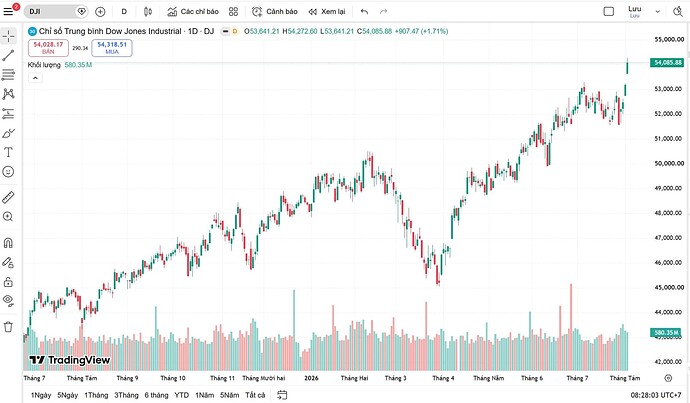Create an alert with Cảnh báo
The height and width of the screenshot is (403, 690).
pyautogui.click(x=275, y=12)
